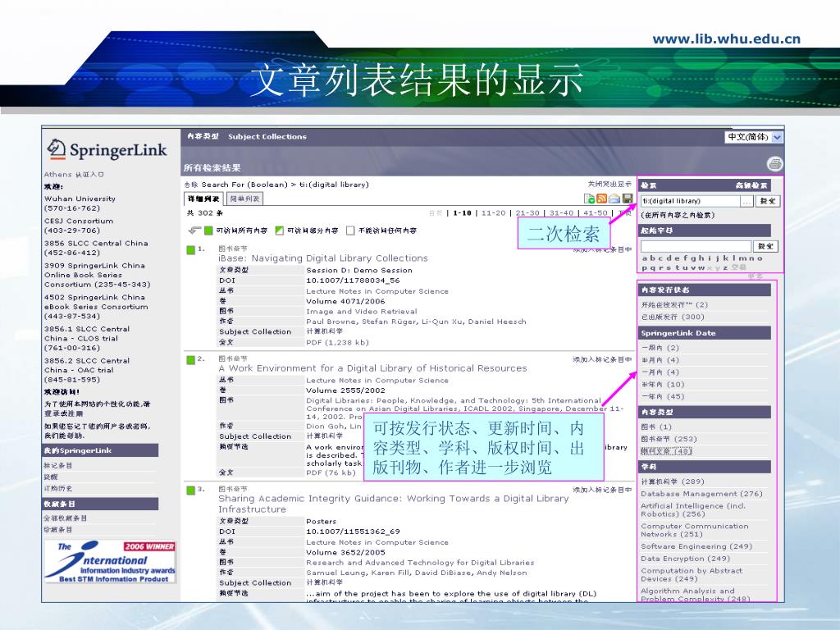The width and height of the screenshot is (840, 630).
Task: Switch to the 详细列表 tab
Action: click(x=203, y=199)
